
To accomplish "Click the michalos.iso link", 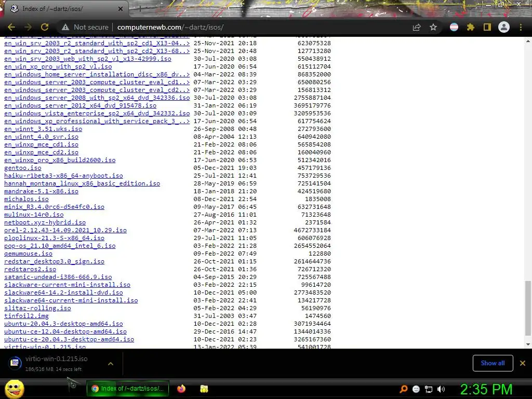I will click(x=26, y=199).
